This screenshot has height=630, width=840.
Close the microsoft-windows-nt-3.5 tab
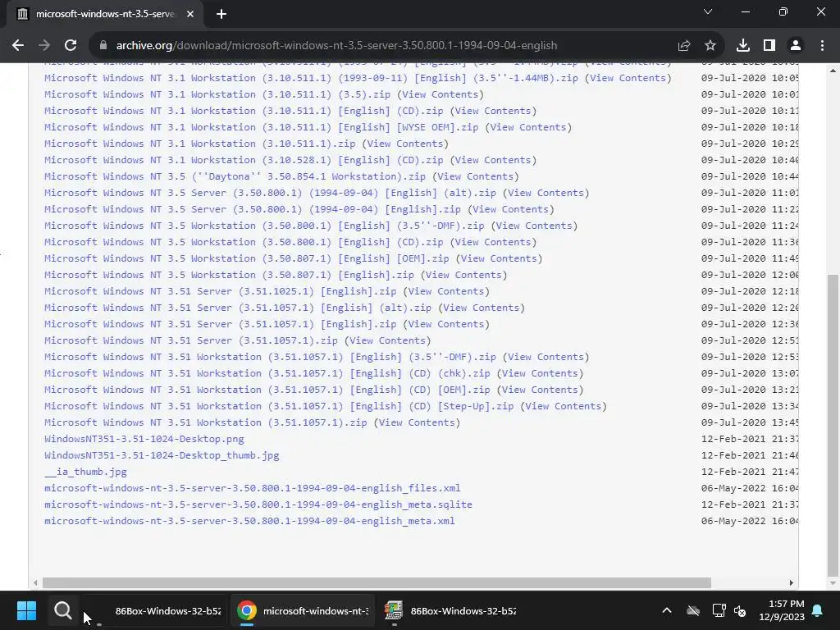(x=190, y=14)
